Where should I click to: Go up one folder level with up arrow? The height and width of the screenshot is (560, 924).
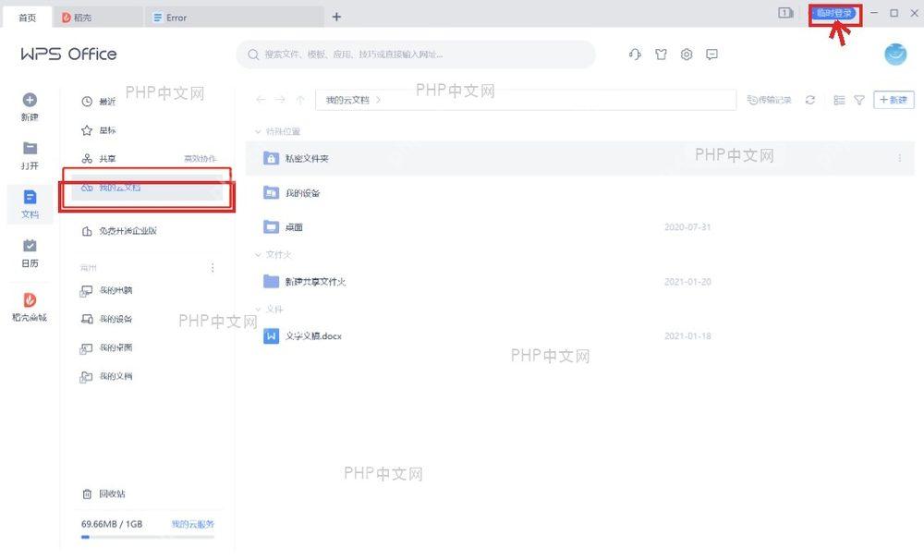click(300, 100)
